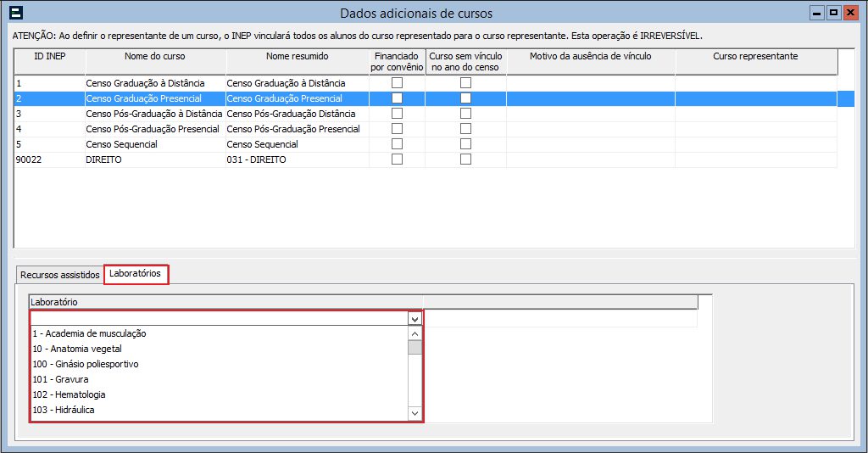
Task: Click the laboratory list scrollbar thumb
Action: [415, 347]
